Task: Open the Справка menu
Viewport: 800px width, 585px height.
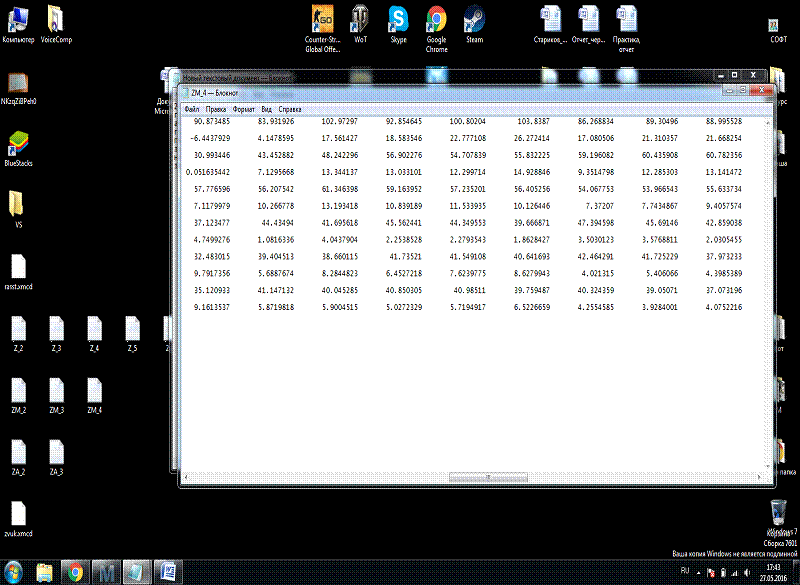Action: click(290, 108)
